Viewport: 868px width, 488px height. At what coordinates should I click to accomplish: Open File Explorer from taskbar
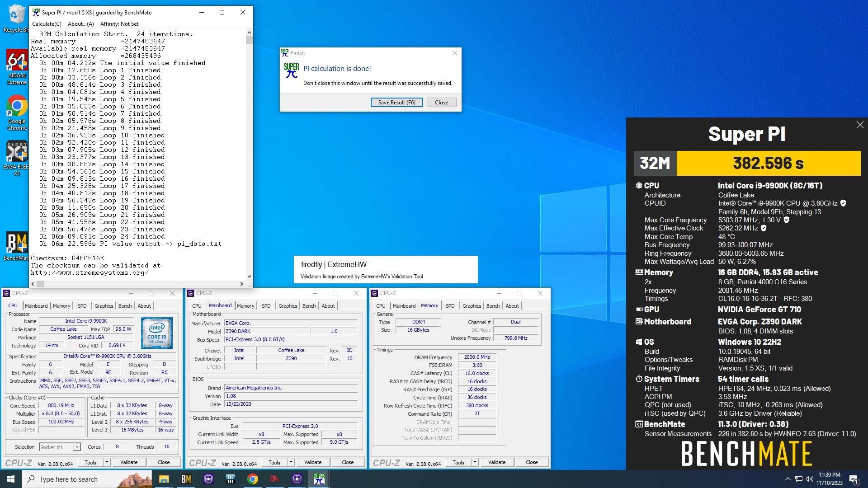point(164,479)
